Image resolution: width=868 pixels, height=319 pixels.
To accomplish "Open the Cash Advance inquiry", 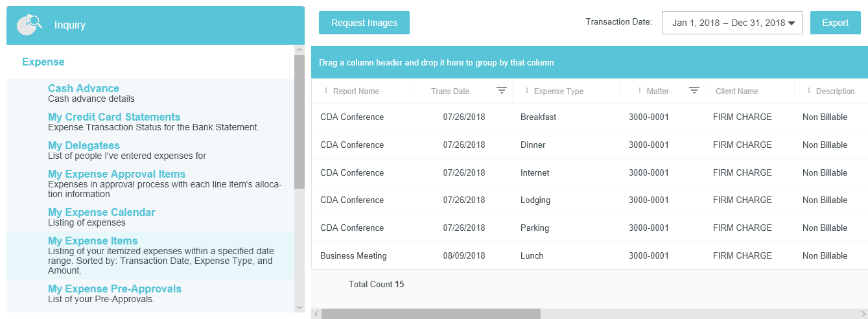I will 84,89.
